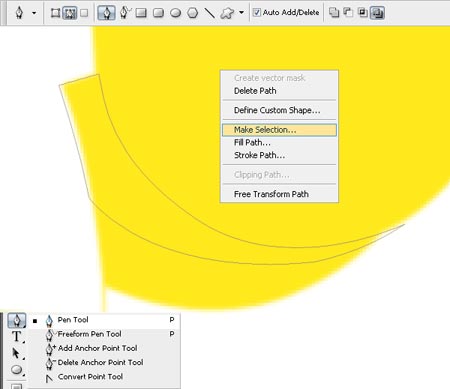Viewport: 450px width, 389px height.
Task: Click the Path Selection tool in toolbox
Action: pyautogui.click(x=16, y=353)
